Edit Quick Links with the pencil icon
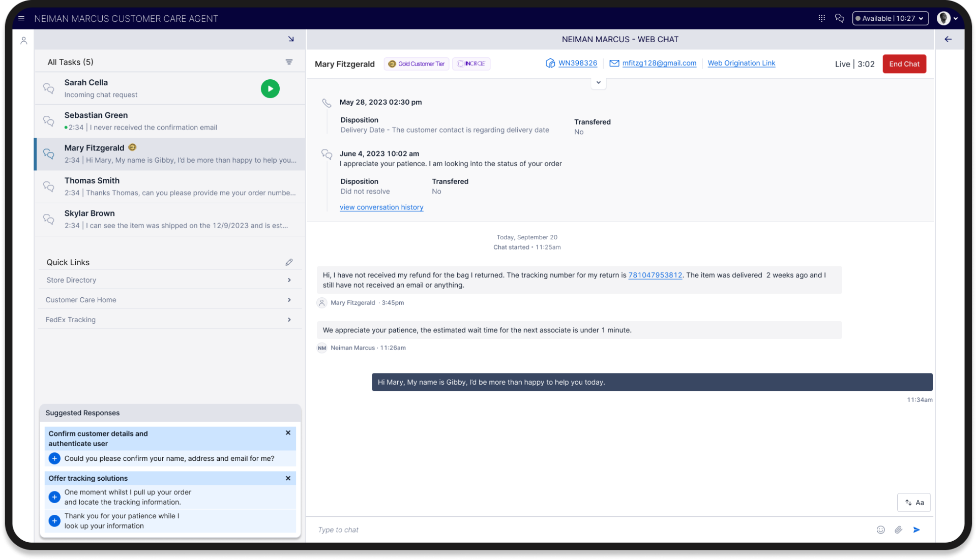This screenshot has height=560, width=977. pyautogui.click(x=289, y=262)
